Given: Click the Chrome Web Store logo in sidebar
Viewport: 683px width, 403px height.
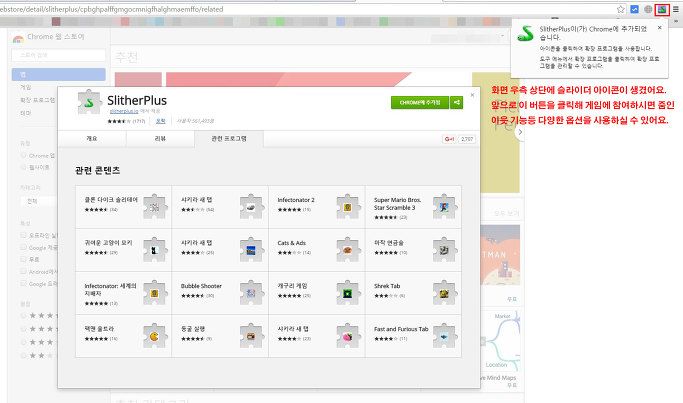Looking at the screenshot, I should pos(18,38).
